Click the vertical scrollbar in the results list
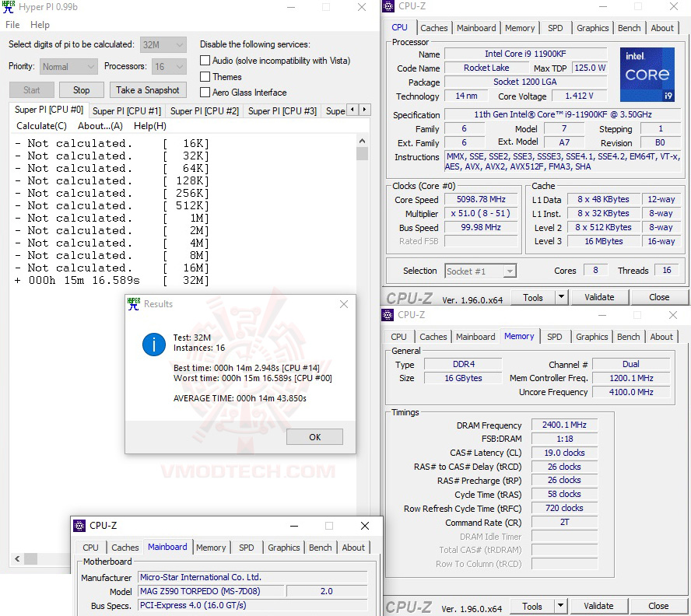Viewport: 691px width, 616px height. (360, 156)
